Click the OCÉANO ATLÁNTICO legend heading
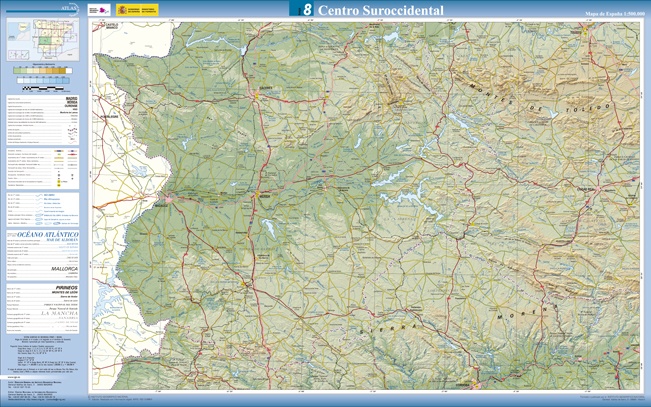 pos(45,232)
